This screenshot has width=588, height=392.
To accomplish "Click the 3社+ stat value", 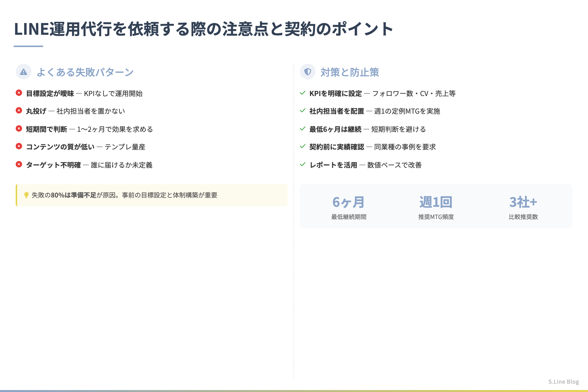I will [x=523, y=202].
